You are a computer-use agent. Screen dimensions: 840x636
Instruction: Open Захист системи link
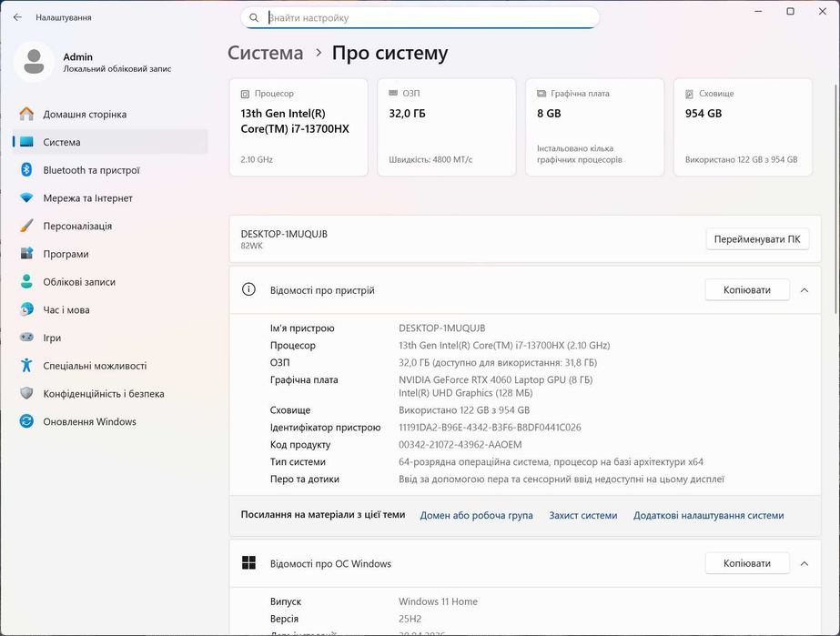coord(582,515)
